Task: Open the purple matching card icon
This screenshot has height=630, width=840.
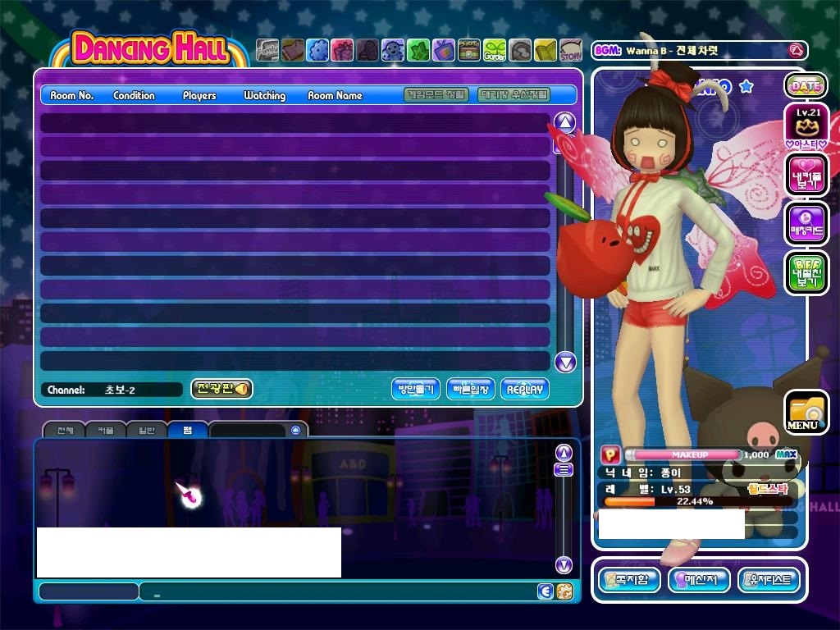Action: tap(806, 223)
